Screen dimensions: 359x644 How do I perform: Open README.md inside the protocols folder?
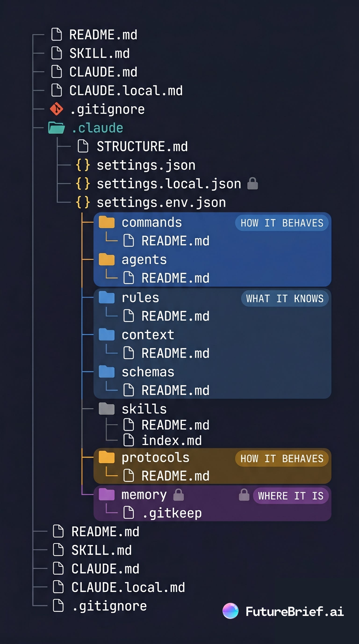175,476
